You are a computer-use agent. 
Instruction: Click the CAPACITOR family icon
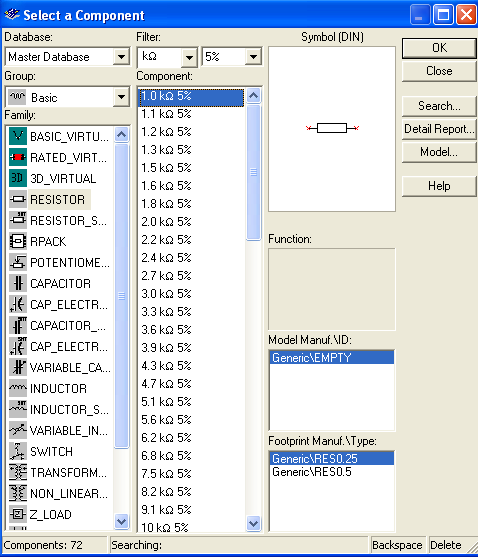coord(18,283)
